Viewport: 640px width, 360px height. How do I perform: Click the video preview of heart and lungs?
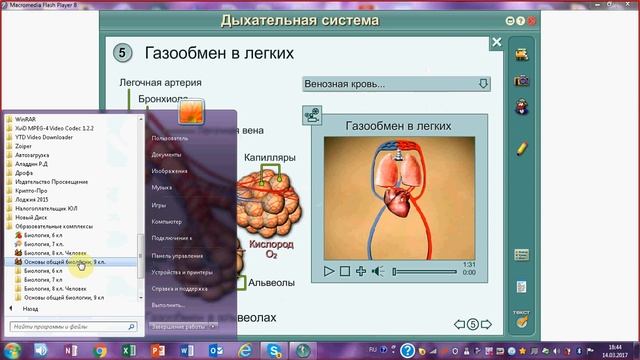coord(399,198)
